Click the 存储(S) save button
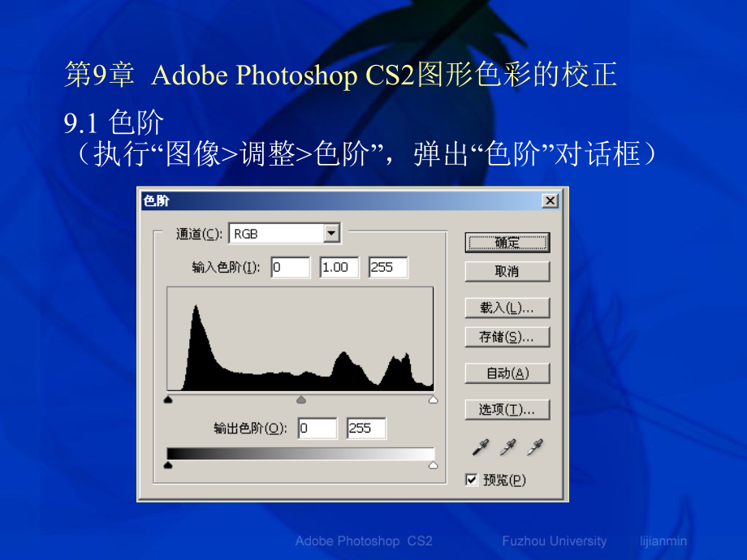This screenshot has height=560, width=747. click(x=507, y=336)
